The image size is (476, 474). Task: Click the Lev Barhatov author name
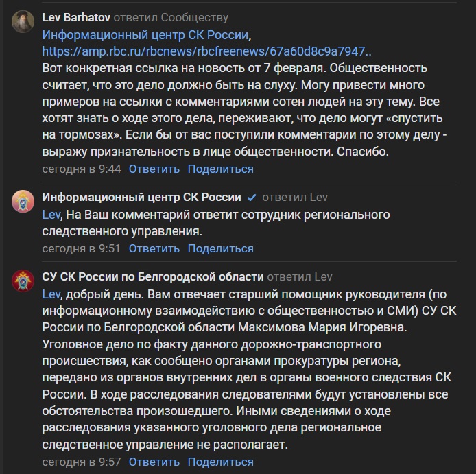tap(76, 17)
